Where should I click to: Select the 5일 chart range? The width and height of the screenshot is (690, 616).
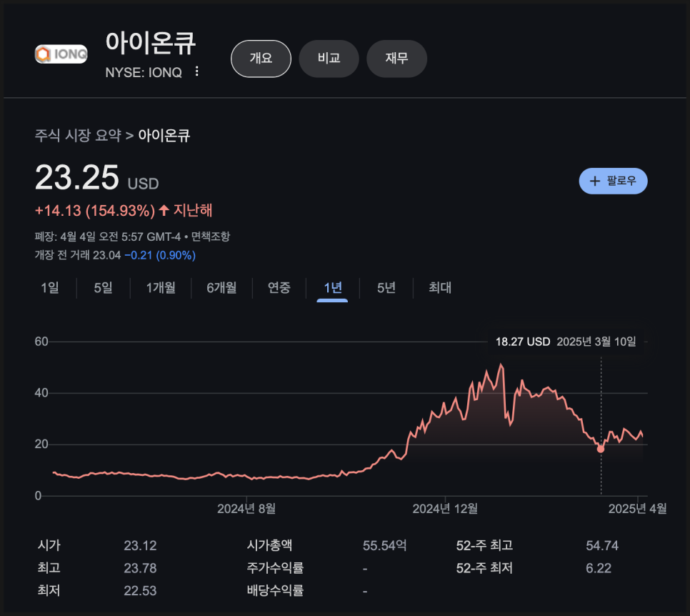(103, 288)
